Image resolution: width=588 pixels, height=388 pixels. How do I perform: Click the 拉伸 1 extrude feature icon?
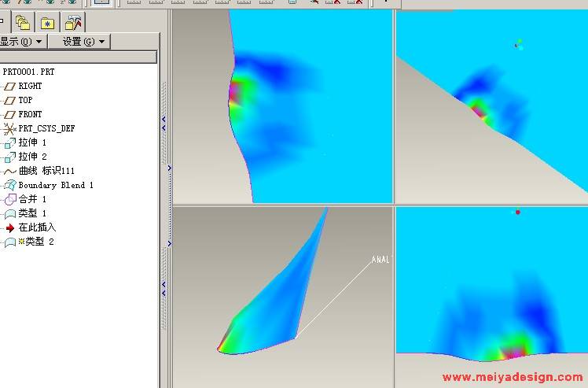(9, 143)
